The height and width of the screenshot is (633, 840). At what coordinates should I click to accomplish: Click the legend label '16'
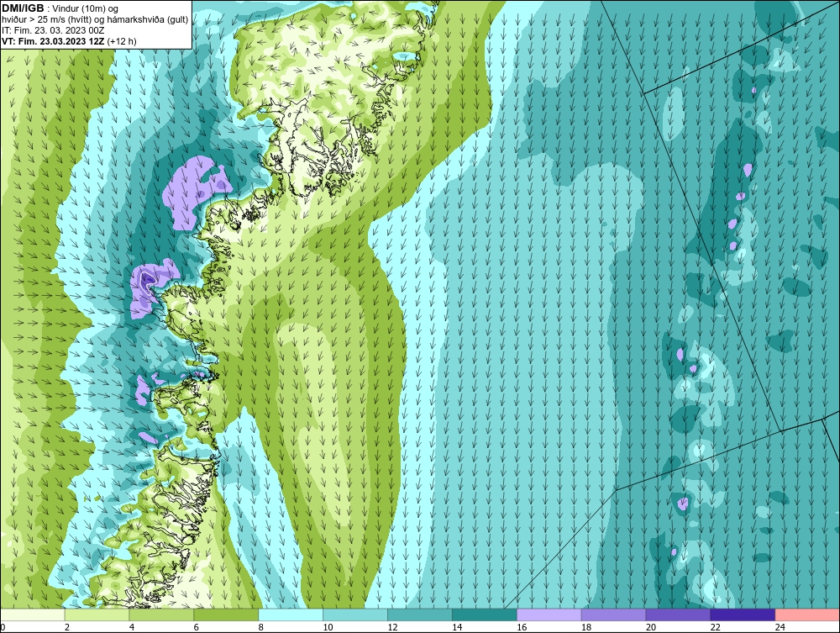[522, 627]
